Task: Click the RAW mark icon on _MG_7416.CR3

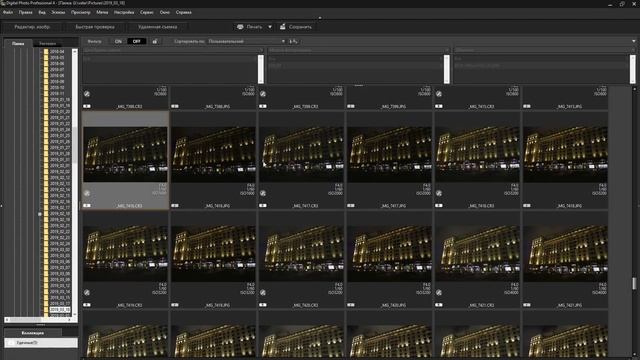Action: (87, 193)
